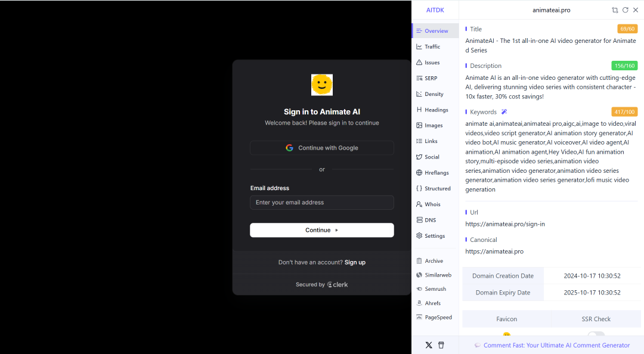This screenshot has height=354, width=644.
Task: Click the AITDK logo text
Action: click(435, 10)
